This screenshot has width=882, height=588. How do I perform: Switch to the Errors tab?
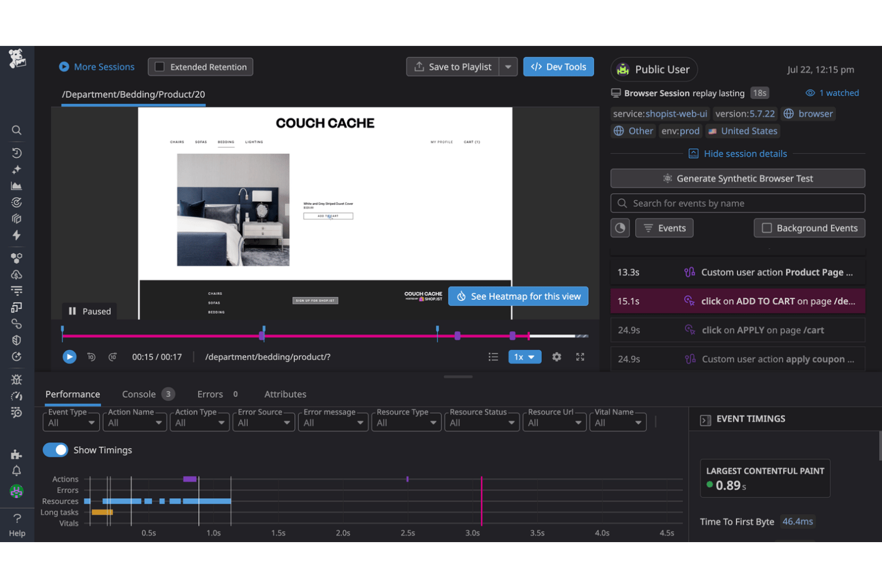click(218, 394)
